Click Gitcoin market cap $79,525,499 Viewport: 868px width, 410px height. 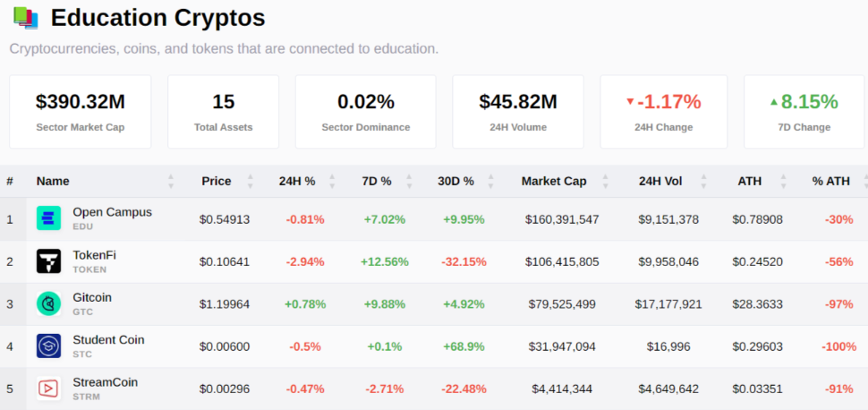(562, 304)
